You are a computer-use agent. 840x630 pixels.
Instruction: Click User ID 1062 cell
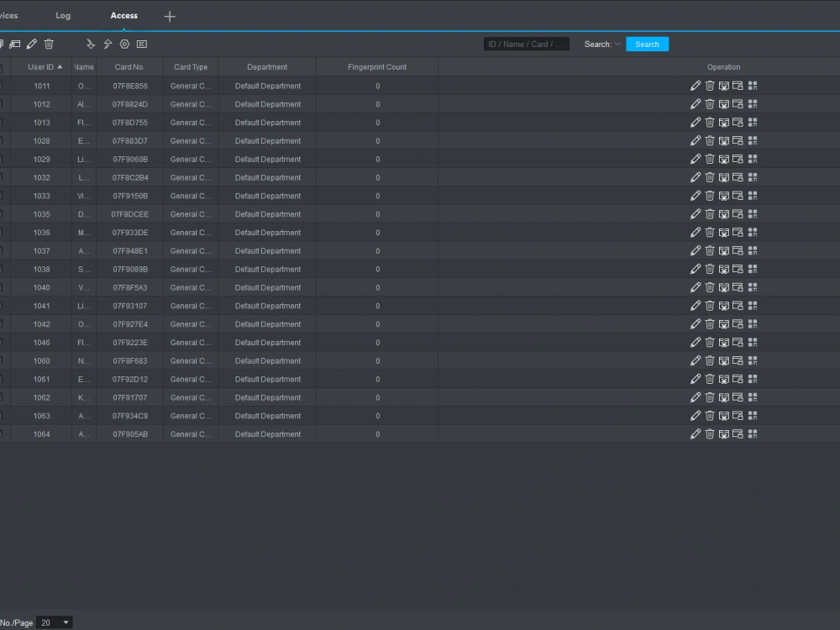42,397
